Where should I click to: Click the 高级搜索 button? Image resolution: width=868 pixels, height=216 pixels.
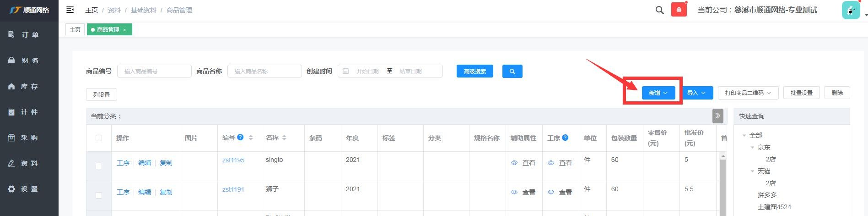point(474,71)
